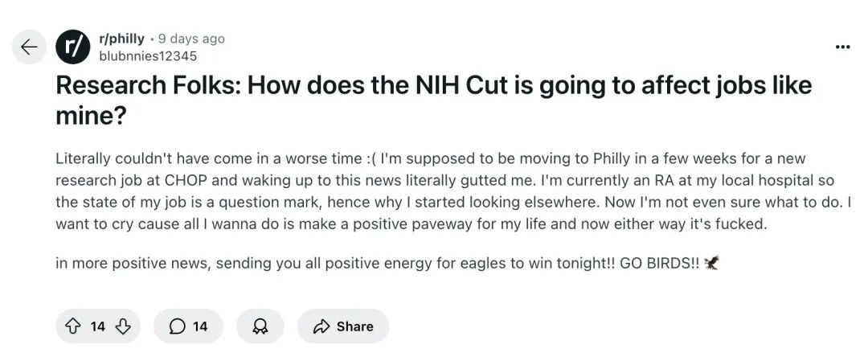The height and width of the screenshot is (361, 868).
Task: Downvote the NIH Cut post
Action: click(123, 326)
